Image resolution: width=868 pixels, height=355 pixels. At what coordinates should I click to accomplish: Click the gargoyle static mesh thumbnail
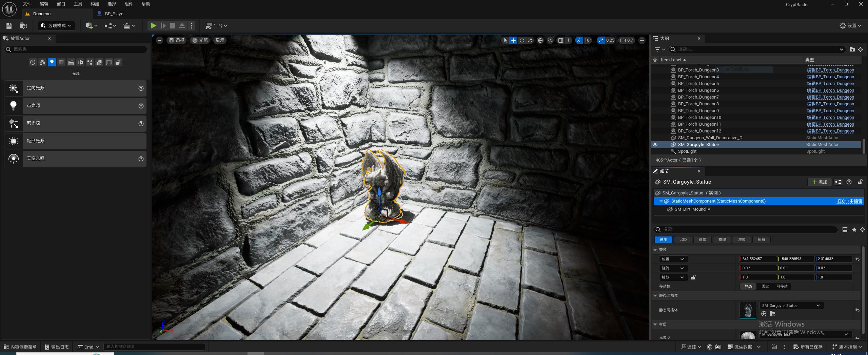pos(748,310)
